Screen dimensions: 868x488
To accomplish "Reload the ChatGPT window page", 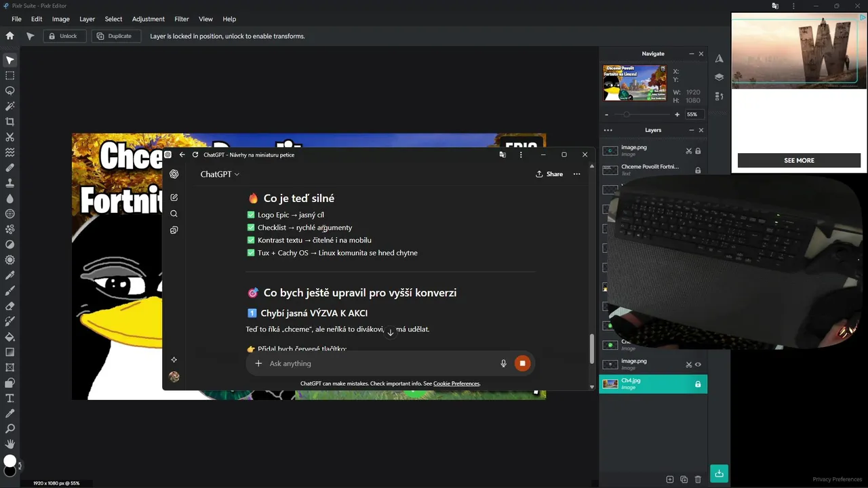I will [x=195, y=155].
